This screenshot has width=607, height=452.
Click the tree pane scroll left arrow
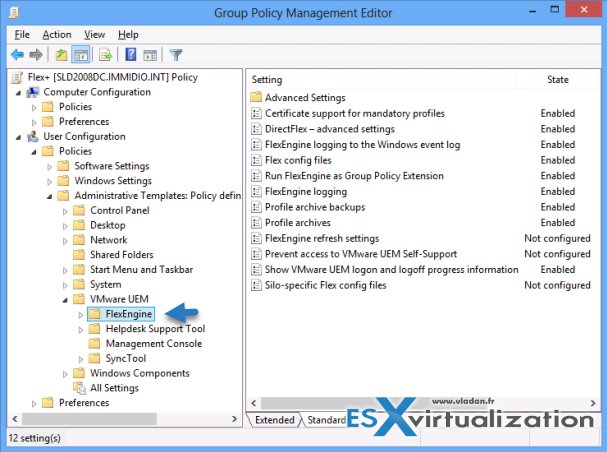[x=15, y=419]
